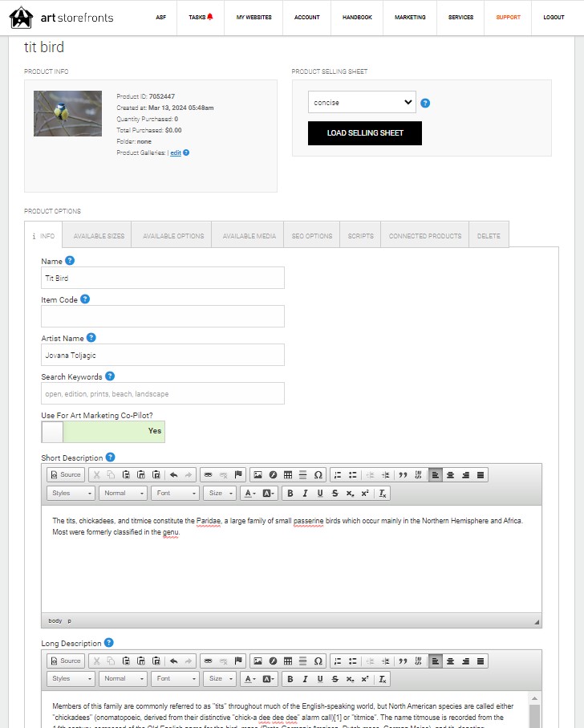
Task: Toggle align center in Short Description toolbar
Action: 450,474
